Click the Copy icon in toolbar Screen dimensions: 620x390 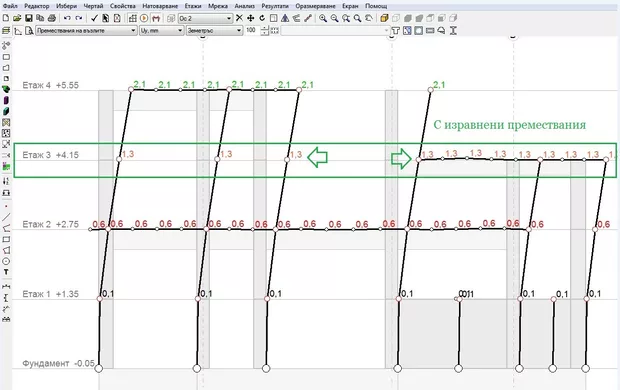[x=40, y=18]
